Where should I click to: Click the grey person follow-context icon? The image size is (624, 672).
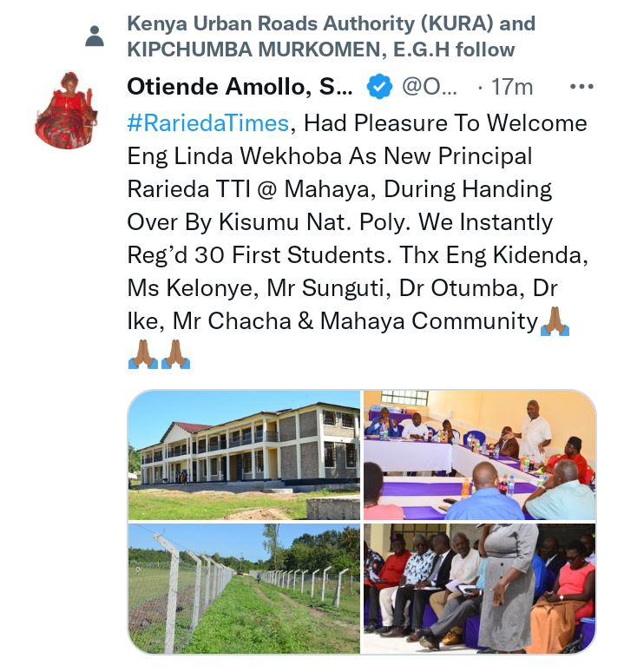tap(95, 36)
